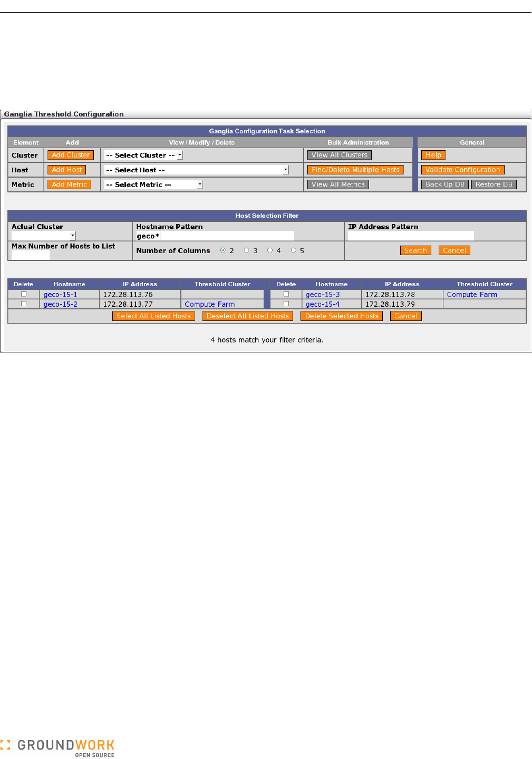Click IP address 172.28.113.79 cell
Screen dimensions: 532x759
[x=402, y=304]
